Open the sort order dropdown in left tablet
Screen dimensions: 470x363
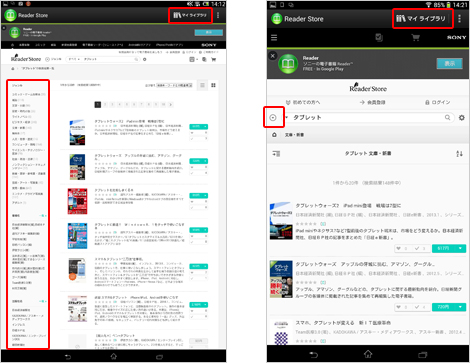pyautogui.click(x=174, y=85)
